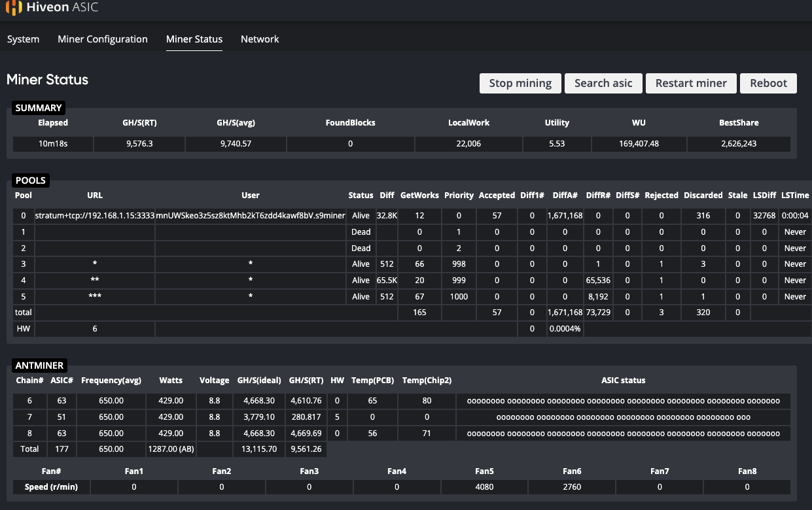This screenshot has height=510, width=812.
Task: Click the Reboot button
Action: pos(768,83)
